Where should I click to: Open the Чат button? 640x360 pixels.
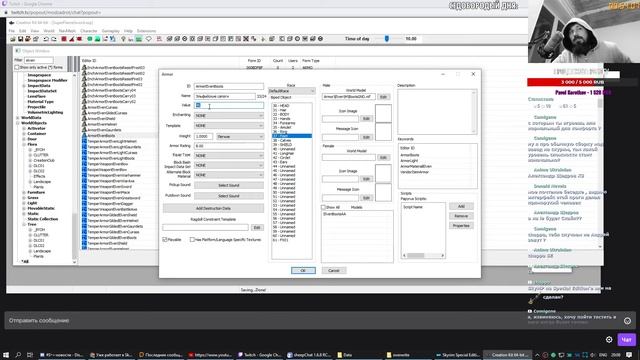point(626,340)
